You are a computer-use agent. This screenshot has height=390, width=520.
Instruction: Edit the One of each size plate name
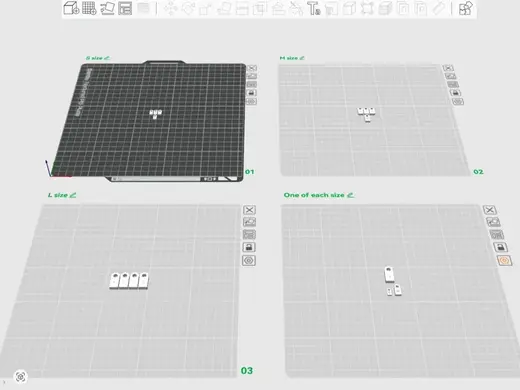click(x=350, y=195)
